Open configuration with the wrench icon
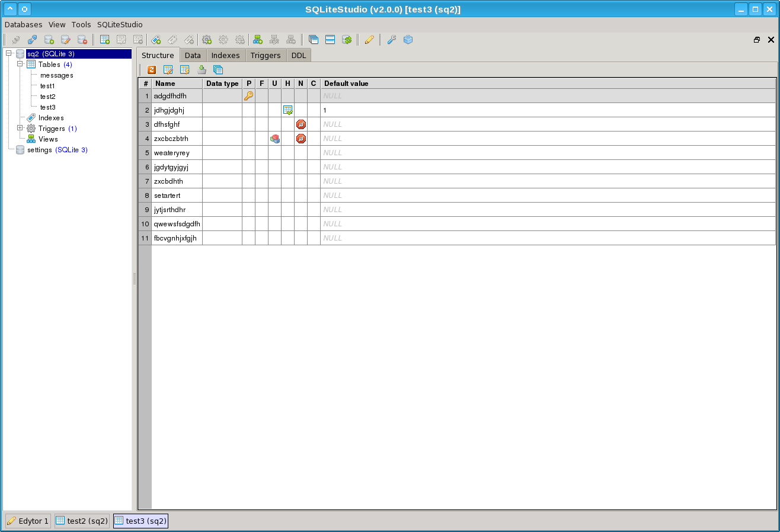 coord(391,40)
